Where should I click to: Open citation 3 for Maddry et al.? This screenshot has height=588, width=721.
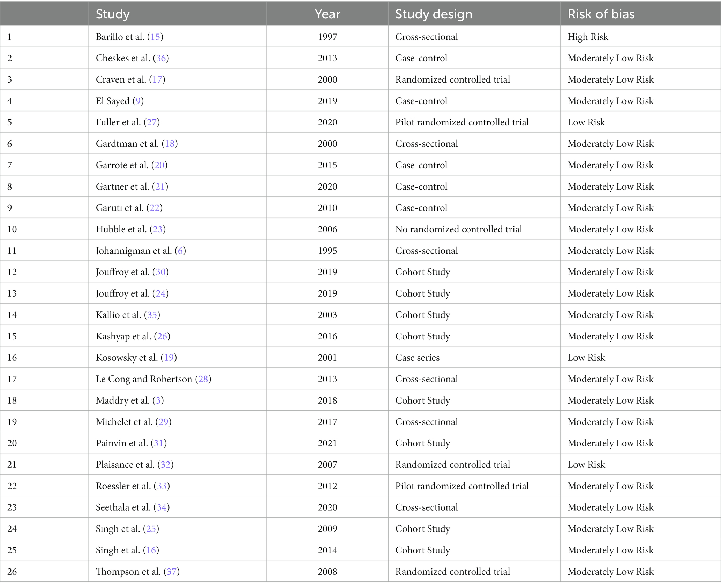pyautogui.click(x=158, y=400)
